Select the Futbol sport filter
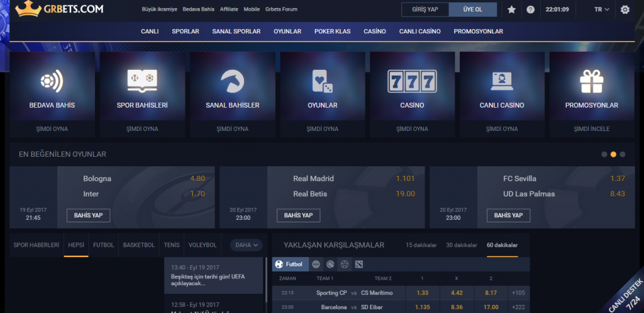644x313 pixels. pyautogui.click(x=290, y=264)
